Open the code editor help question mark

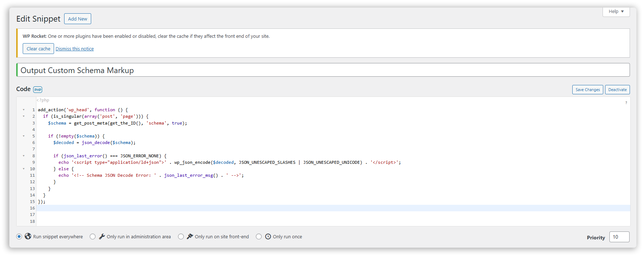pos(626,103)
